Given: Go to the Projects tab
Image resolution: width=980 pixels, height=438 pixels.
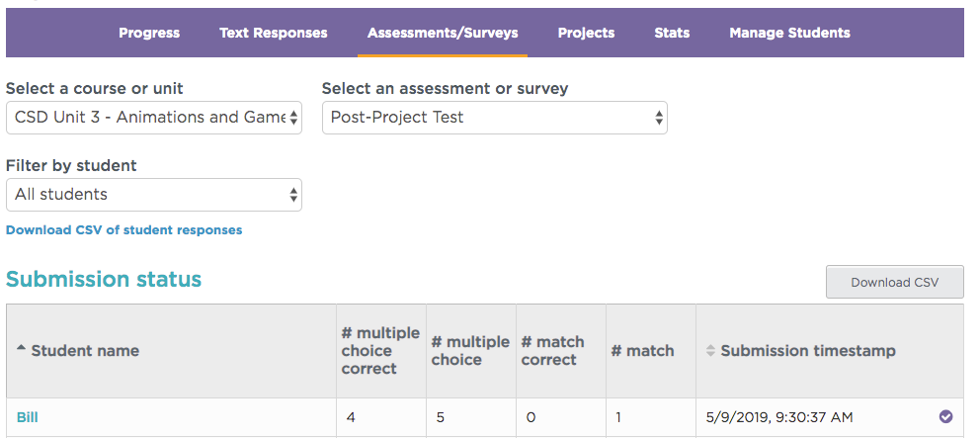Looking at the screenshot, I should click(x=586, y=34).
